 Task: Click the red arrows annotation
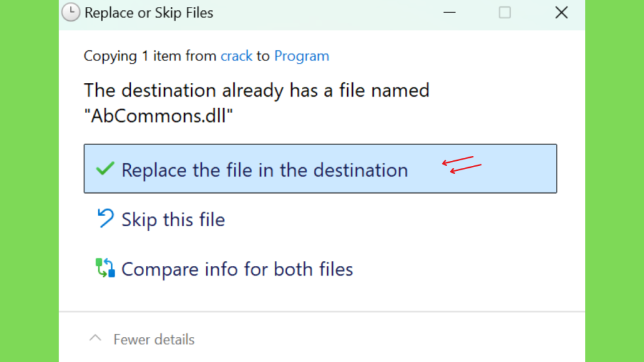coord(462,165)
